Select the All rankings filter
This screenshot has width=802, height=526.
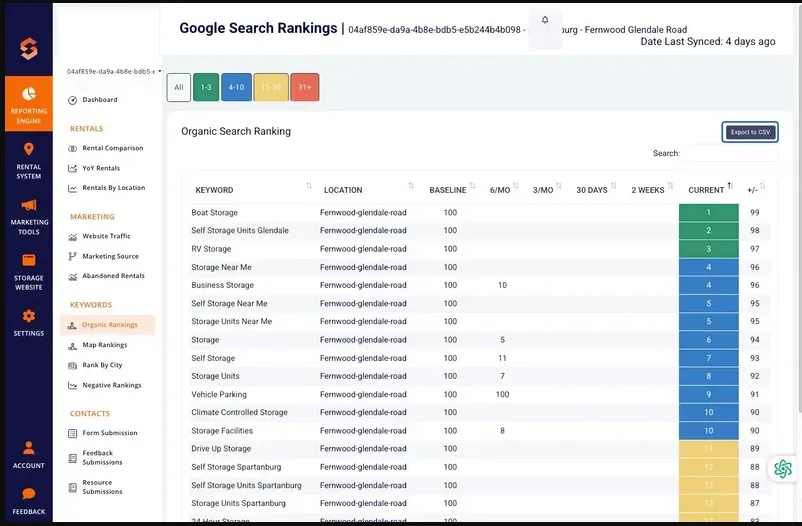click(179, 87)
